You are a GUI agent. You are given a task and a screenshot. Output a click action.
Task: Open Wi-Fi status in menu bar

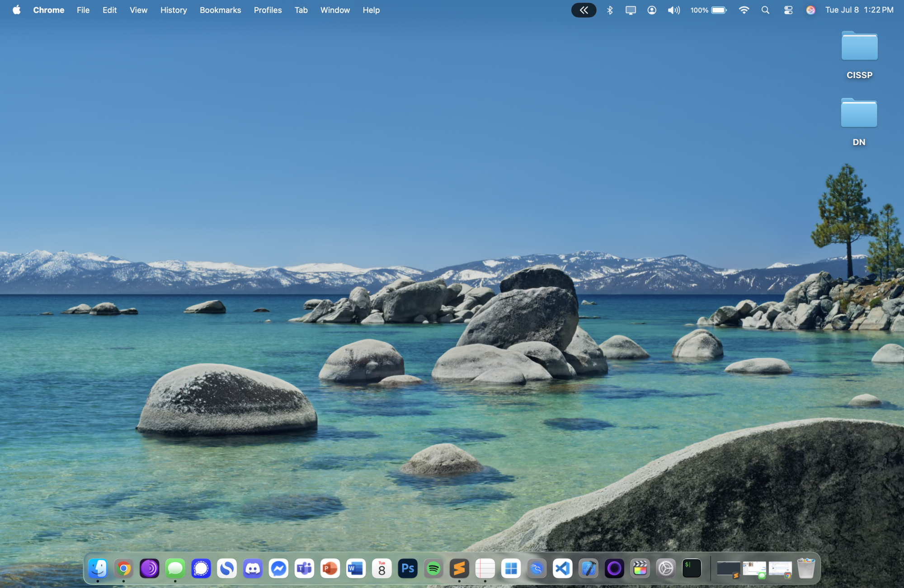(x=744, y=10)
